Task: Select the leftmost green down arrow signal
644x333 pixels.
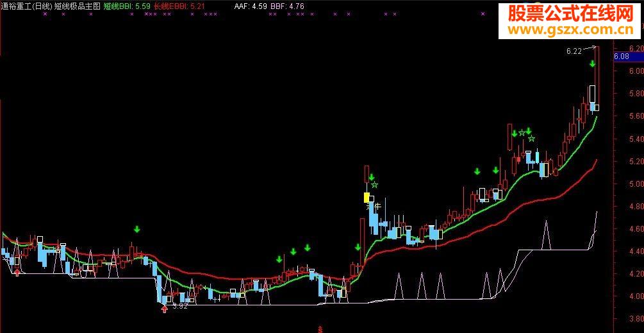Action: tap(136, 229)
